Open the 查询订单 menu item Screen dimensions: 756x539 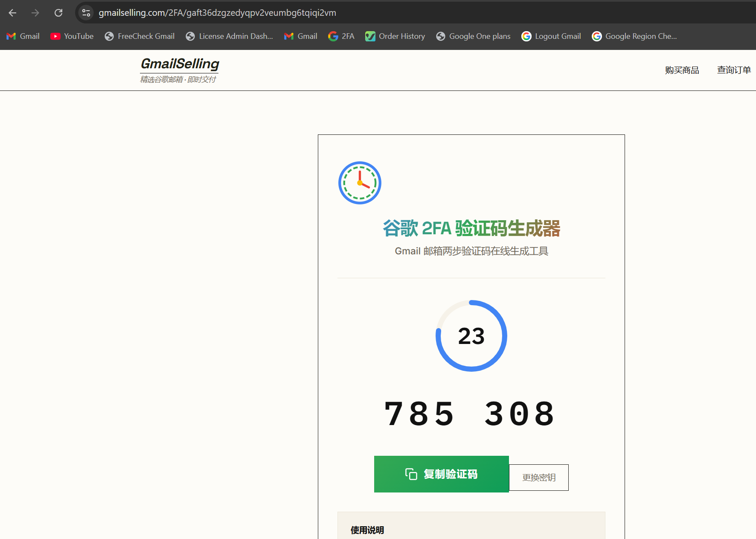pyautogui.click(x=734, y=70)
